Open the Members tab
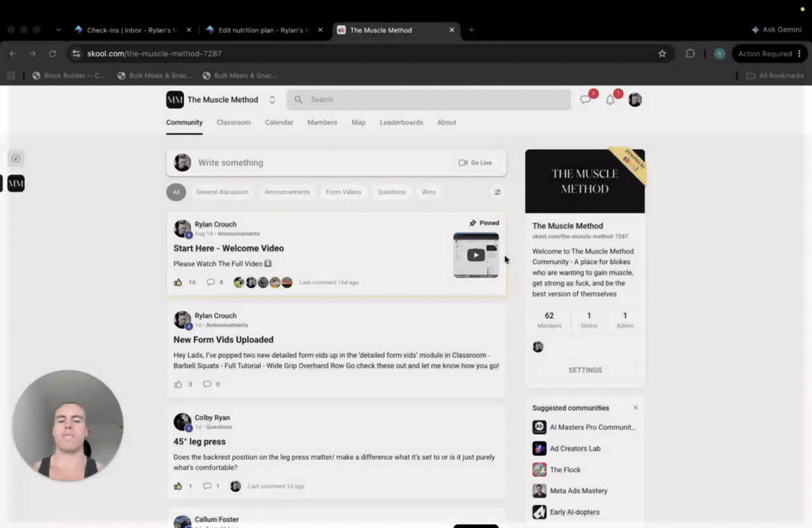 click(322, 123)
